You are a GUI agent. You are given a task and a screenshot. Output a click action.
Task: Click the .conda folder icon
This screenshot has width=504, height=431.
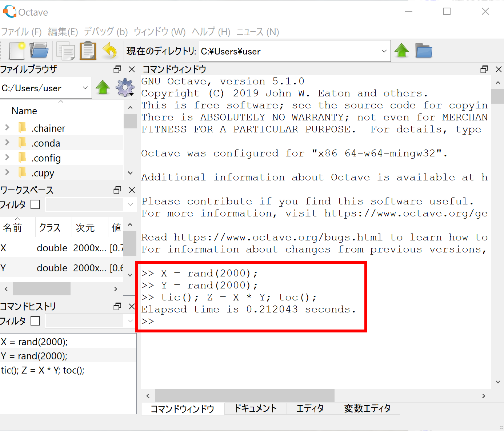coord(23,143)
